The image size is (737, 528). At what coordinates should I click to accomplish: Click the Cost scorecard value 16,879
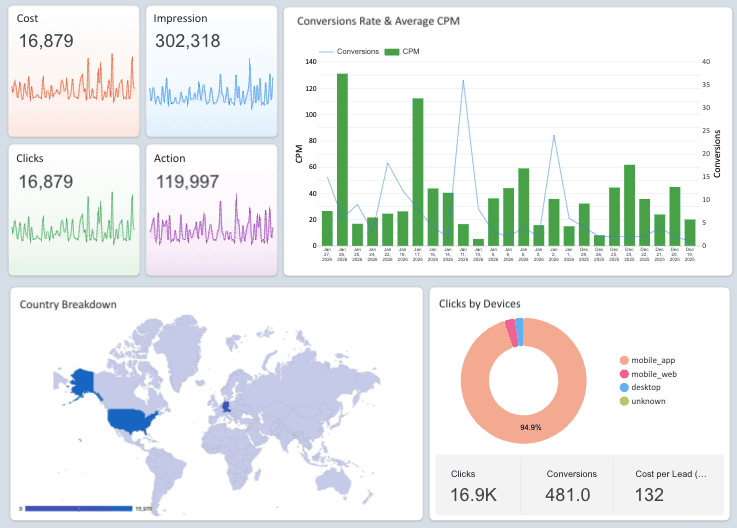pos(46,41)
